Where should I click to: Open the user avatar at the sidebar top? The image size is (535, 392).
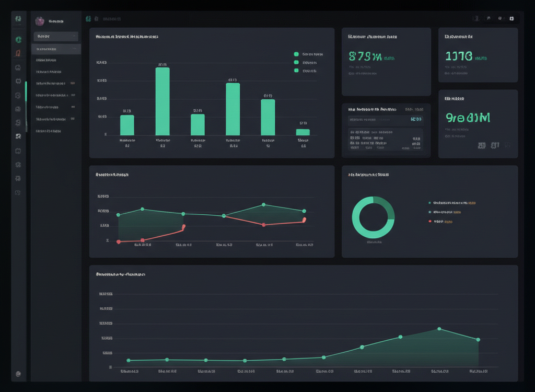point(39,20)
